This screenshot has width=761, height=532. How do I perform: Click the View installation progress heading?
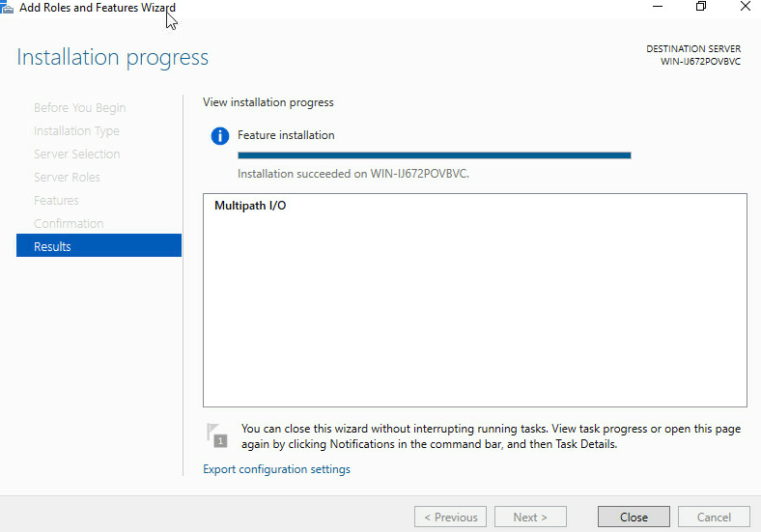268,102
